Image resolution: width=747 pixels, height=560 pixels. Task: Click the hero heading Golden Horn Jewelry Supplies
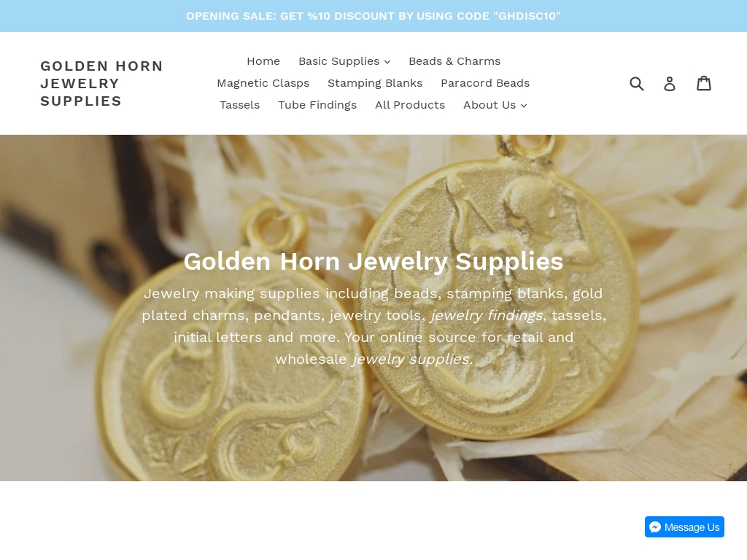(x=373, y=262)
